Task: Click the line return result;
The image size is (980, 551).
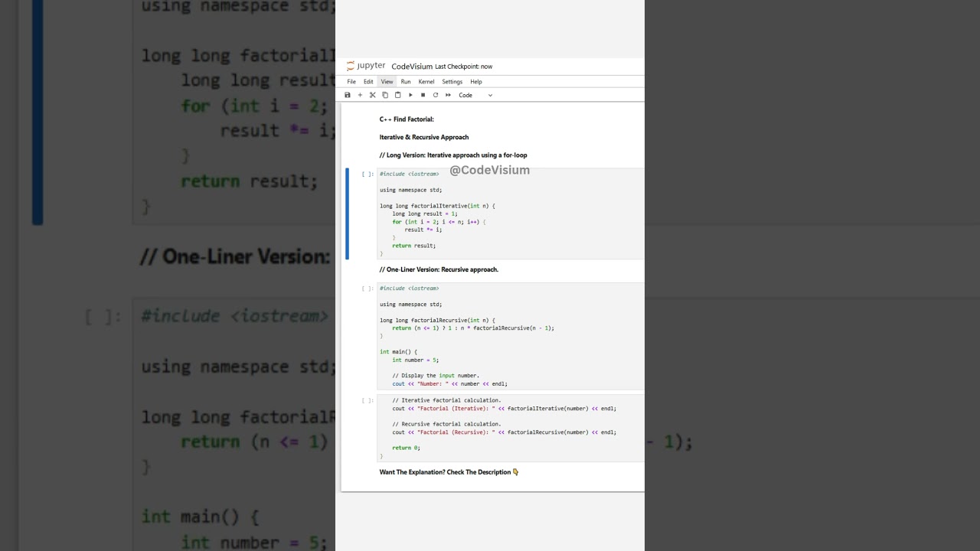Action: tap(414, 246)
